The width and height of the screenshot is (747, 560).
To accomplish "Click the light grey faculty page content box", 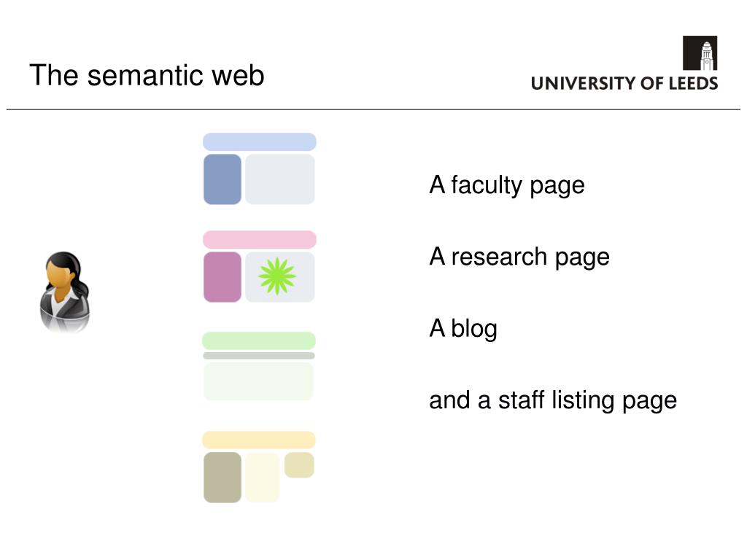I will coord(280,179).
